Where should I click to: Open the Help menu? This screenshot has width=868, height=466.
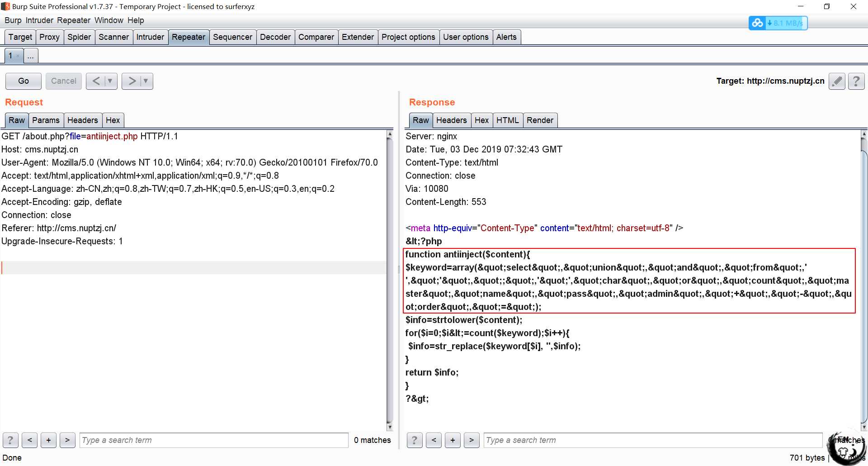click(136, 20)
